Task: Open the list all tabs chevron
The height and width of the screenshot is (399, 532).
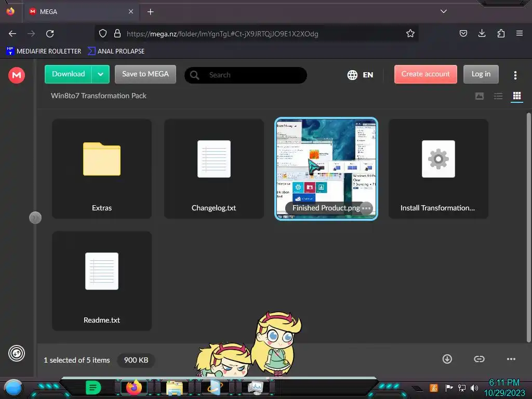Action: (444, 11)
